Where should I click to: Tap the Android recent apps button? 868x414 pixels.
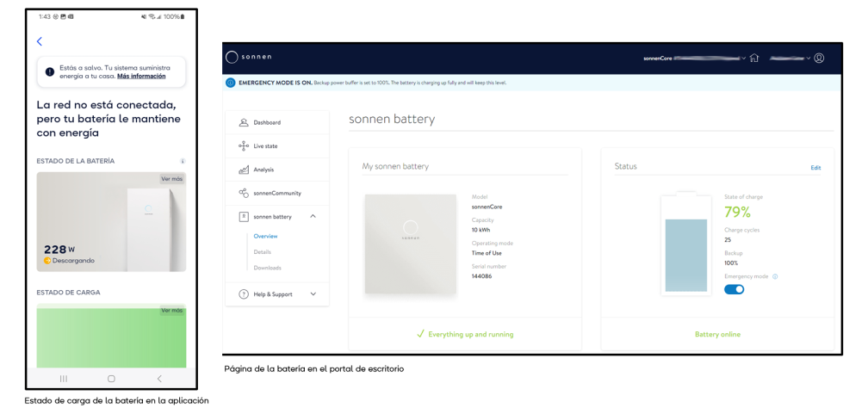(x=64, y=379)
